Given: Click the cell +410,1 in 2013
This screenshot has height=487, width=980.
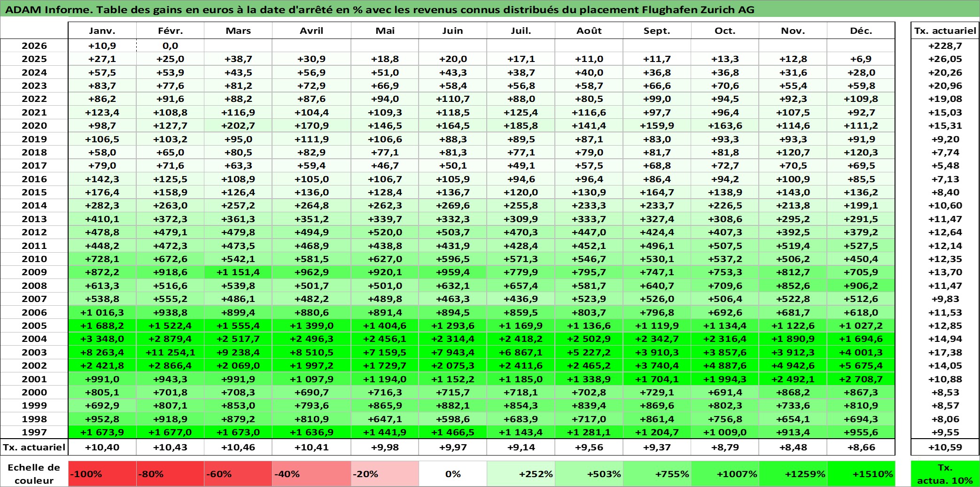Looking at the screenshot, I should 102,219.
